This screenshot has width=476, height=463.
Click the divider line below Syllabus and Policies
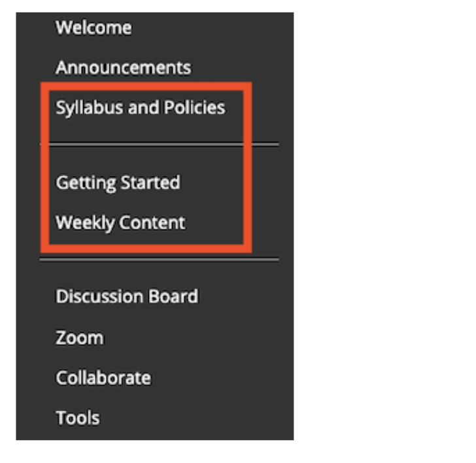tap(159, 145)
